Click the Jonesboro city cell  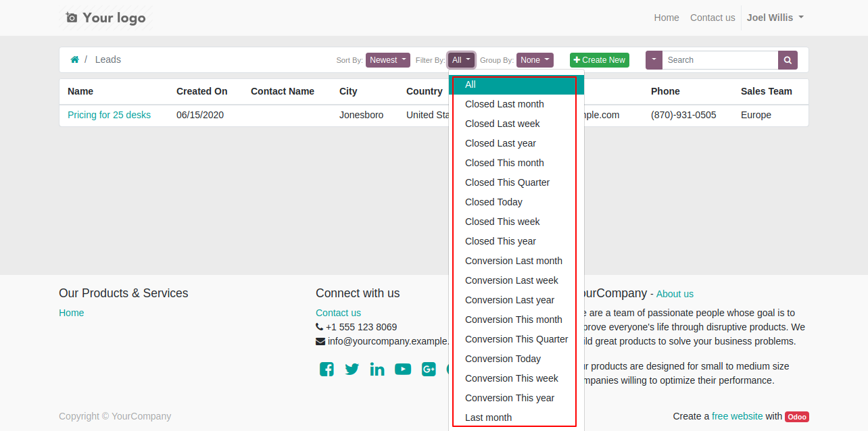tap(362, 115)
